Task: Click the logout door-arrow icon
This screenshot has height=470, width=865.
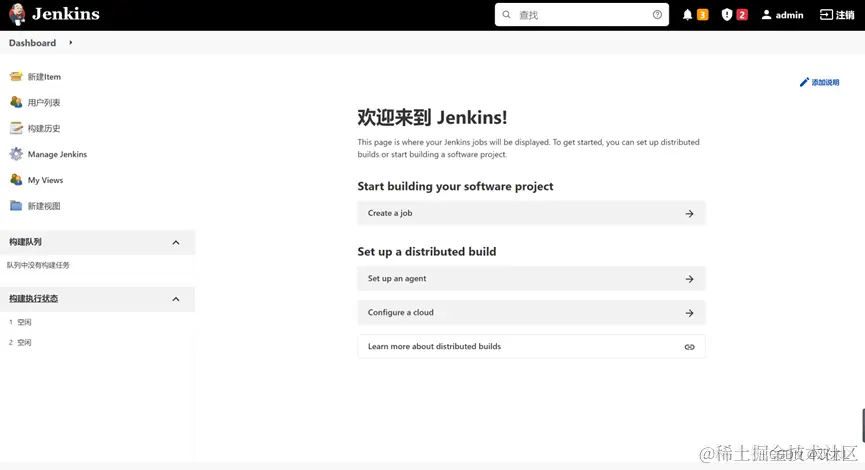Action: (826, 15)
